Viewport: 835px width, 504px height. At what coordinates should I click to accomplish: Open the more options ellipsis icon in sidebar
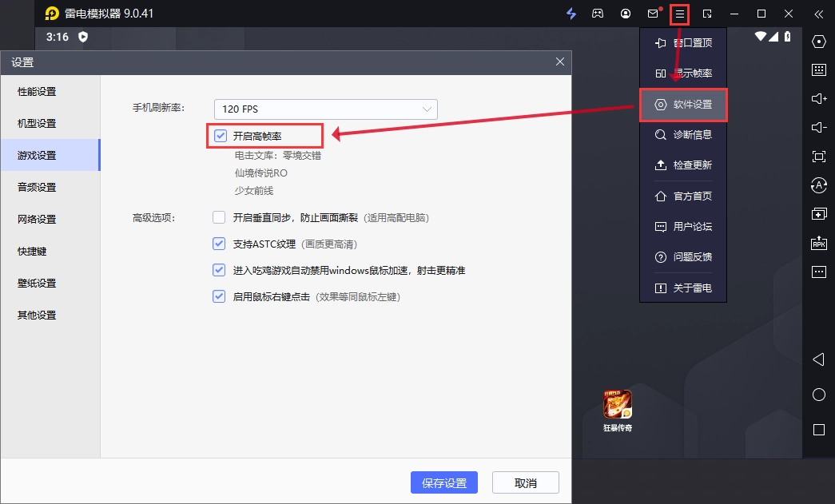point(819,272)
